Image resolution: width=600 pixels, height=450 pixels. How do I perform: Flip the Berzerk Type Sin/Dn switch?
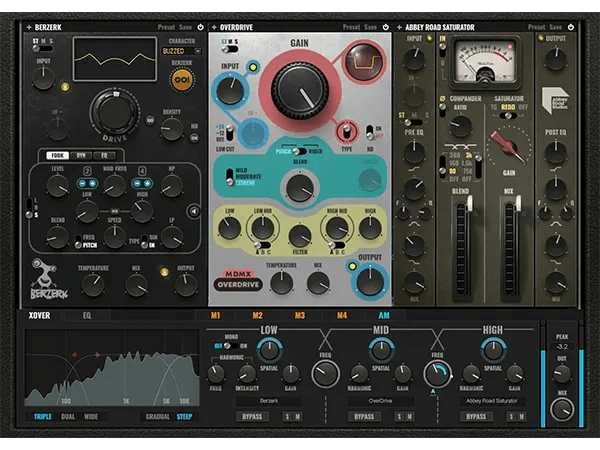(x=144, y=241)
